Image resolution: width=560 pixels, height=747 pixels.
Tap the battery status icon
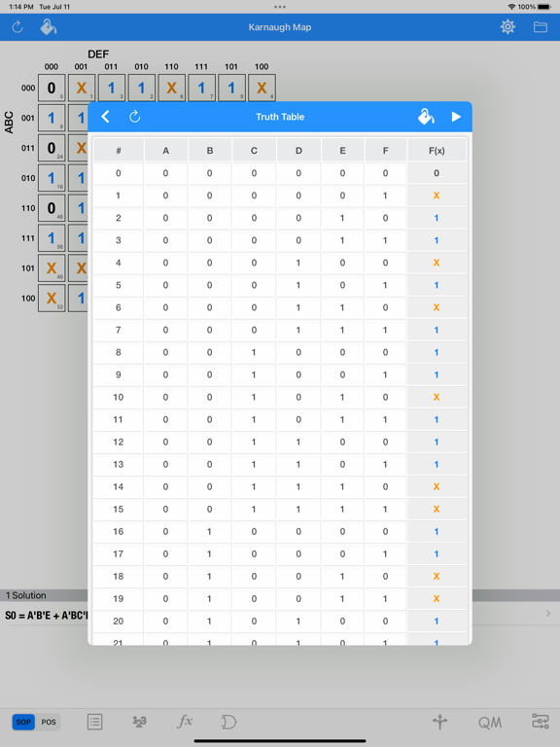(x=543, y=7)
